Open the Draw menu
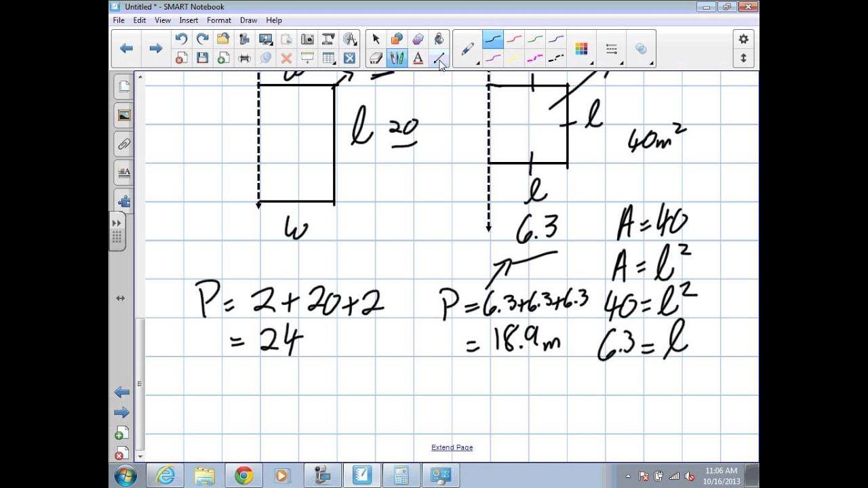Screen dimensions: 868x488 (x=248, y=20)
